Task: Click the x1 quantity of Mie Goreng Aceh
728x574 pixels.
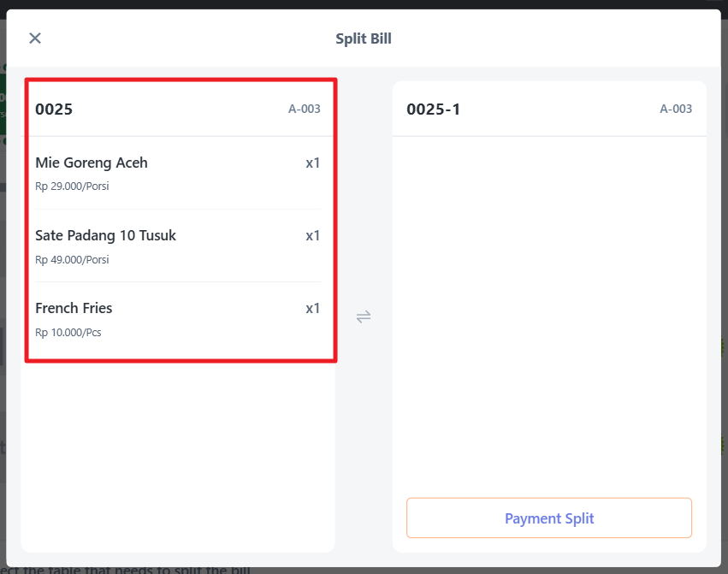Action: 312,163
